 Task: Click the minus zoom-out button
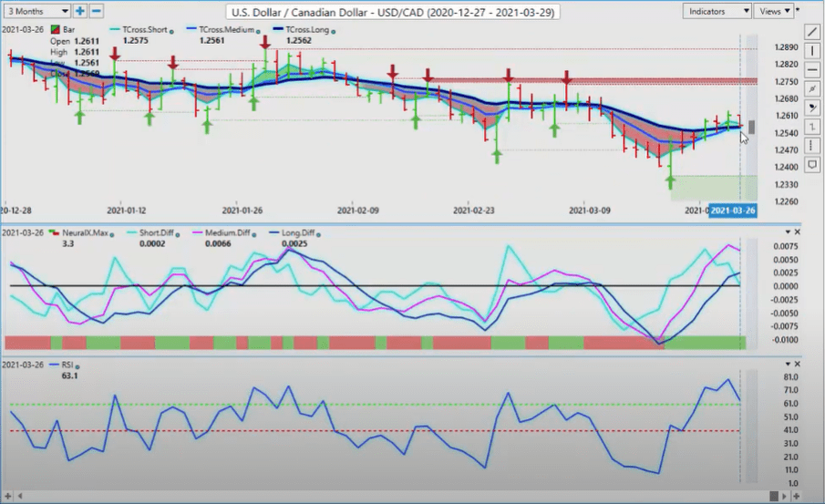pyautogui.click(x=97, y=11)
